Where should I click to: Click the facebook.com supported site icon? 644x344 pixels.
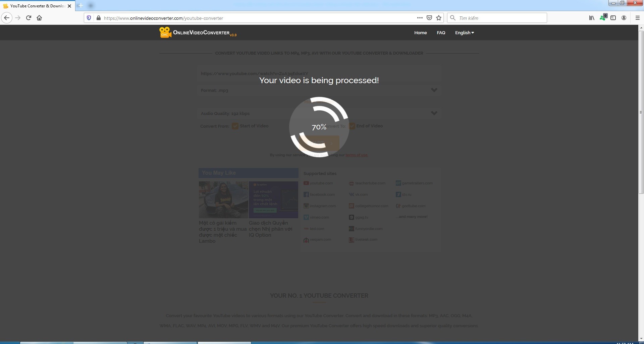coord(306,194)
